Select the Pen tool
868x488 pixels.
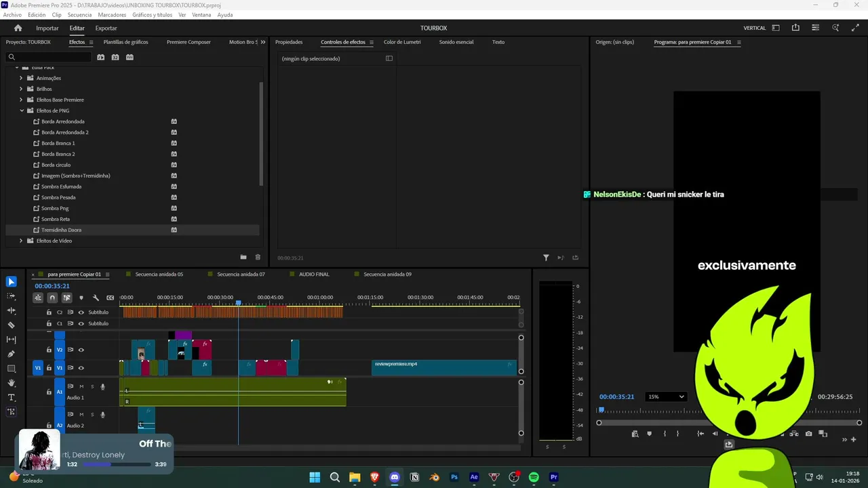[x=12, y=354]
